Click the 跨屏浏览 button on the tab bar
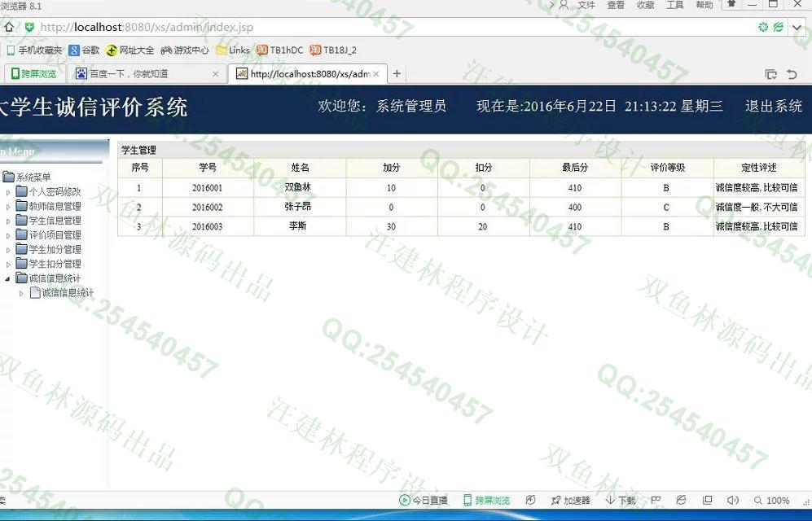 click(33, 73)
